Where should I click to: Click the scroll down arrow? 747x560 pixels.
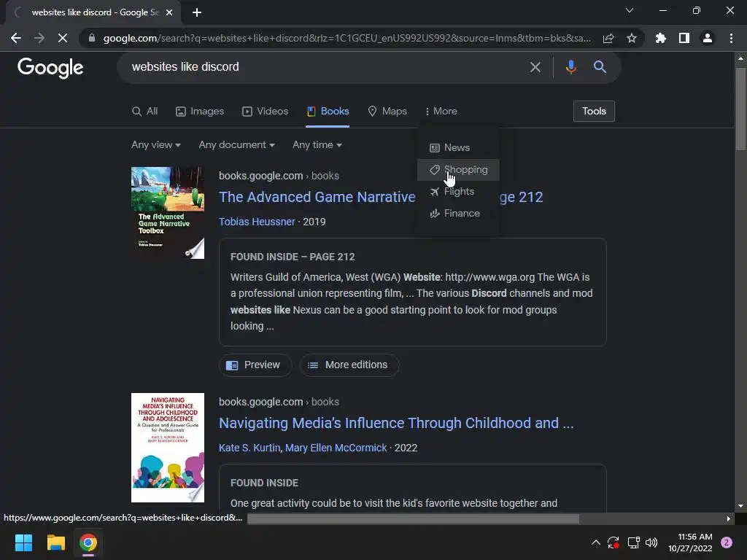(x=740, y=506)
